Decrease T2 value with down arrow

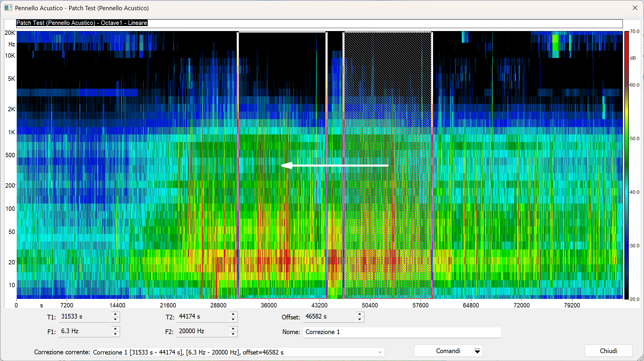point(233,319)
